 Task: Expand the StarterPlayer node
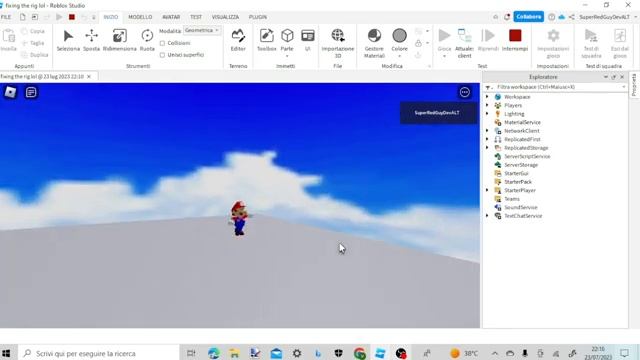pyautogui.click(x=487, y=190)
